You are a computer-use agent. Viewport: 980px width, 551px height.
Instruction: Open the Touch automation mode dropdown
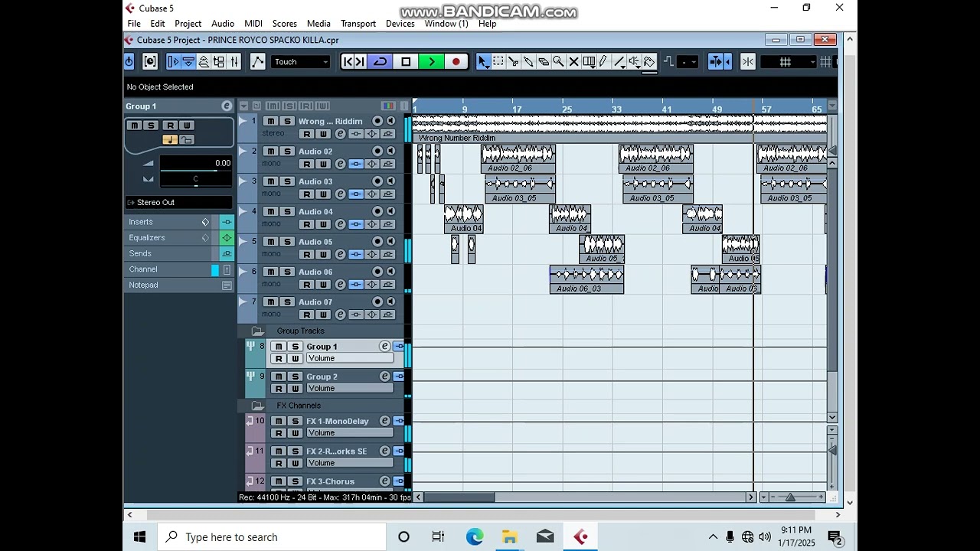tap(301, 62)
